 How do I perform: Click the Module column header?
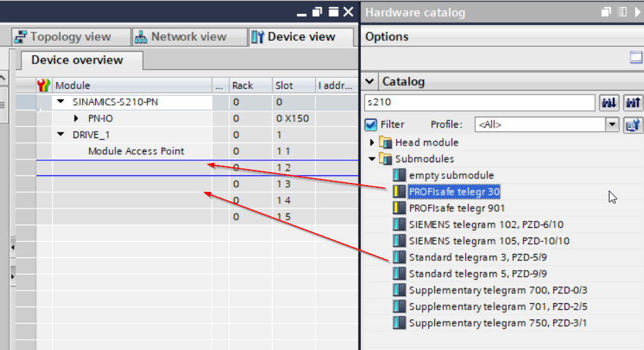[x=133, y=86]
